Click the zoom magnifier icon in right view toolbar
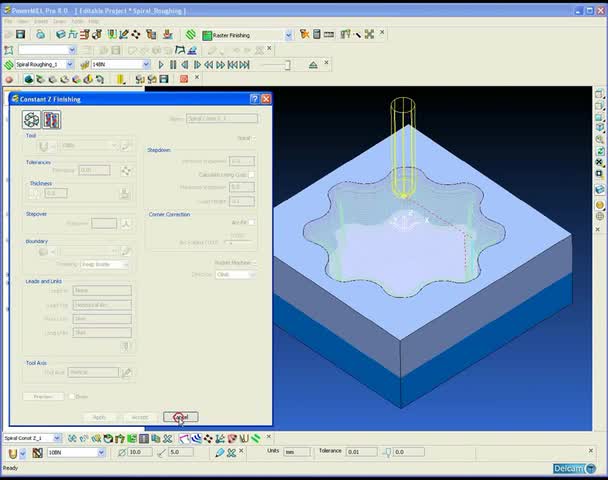This screenshot has height=480, width=608. (599, 139)
